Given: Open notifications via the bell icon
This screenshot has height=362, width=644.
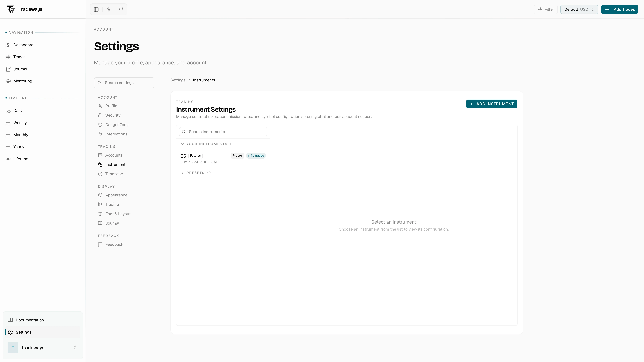Looking at the screenshot, I should 121,9.
